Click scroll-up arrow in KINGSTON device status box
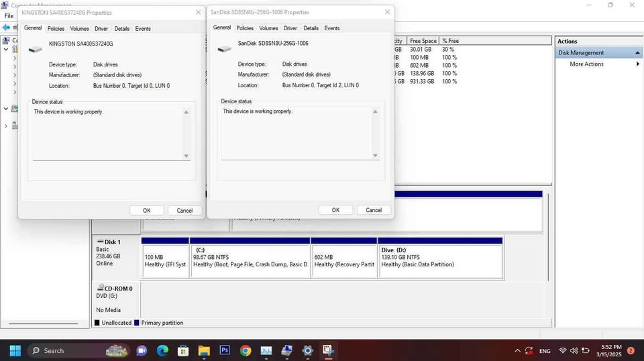644x361 pixels. (186, 112)
